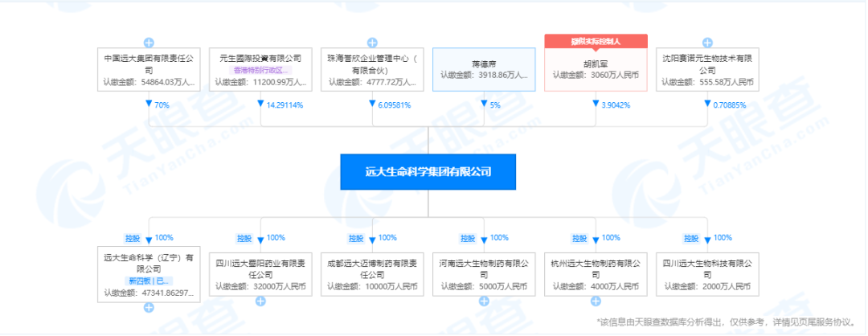Click the 认缴金额 10000万人民币 value

click(x=372, y=287)
